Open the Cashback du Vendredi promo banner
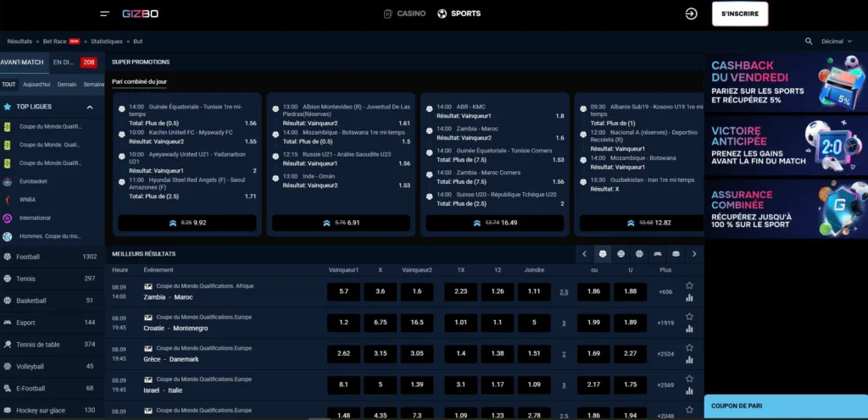The height and width of the screenshot is (420, 868). coord(785,82)
